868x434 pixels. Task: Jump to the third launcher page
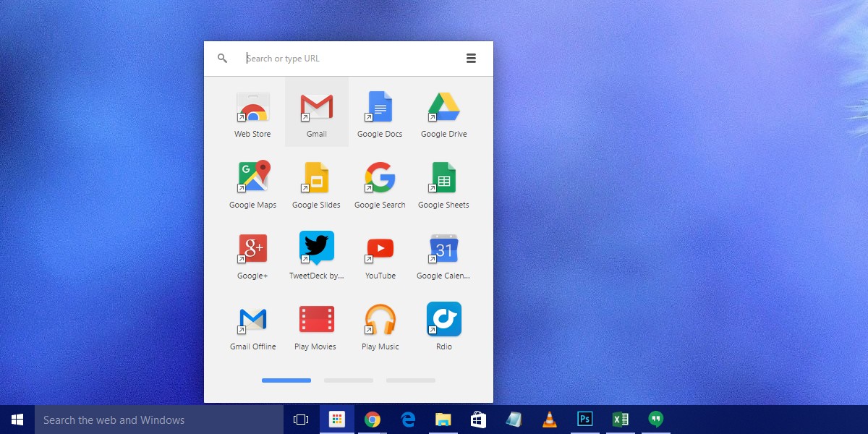pos(411,380)
